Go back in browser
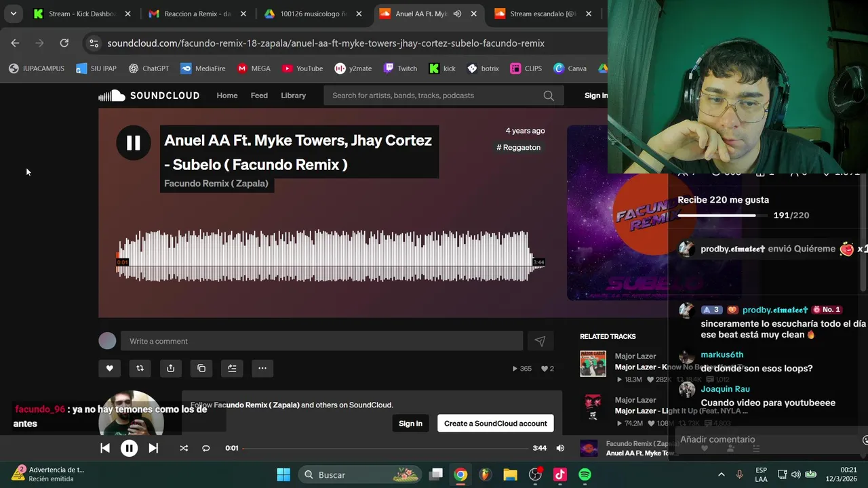Image resolution: width=868 pixels, height=488 pixels. click(x=15, y=43)
